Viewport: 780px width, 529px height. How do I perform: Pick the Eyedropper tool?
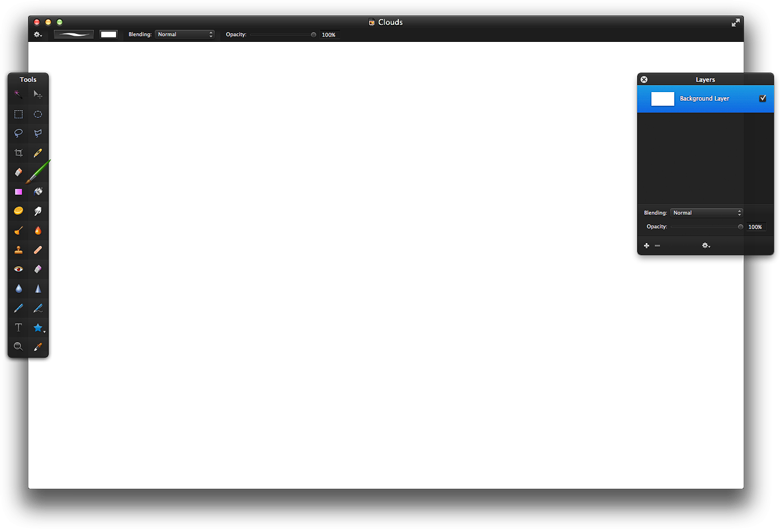pyautogui.click(x=38, y=346)
